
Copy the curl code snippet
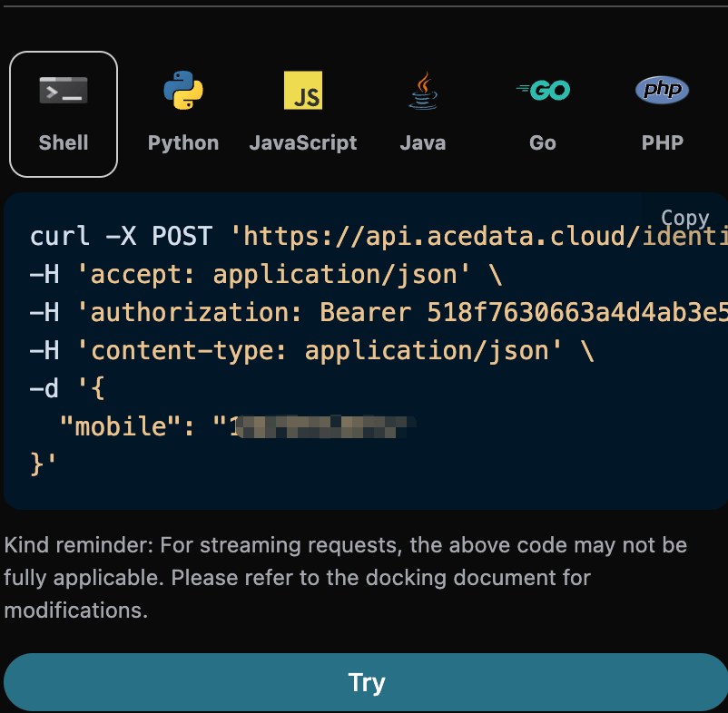[x=684, y=218]
